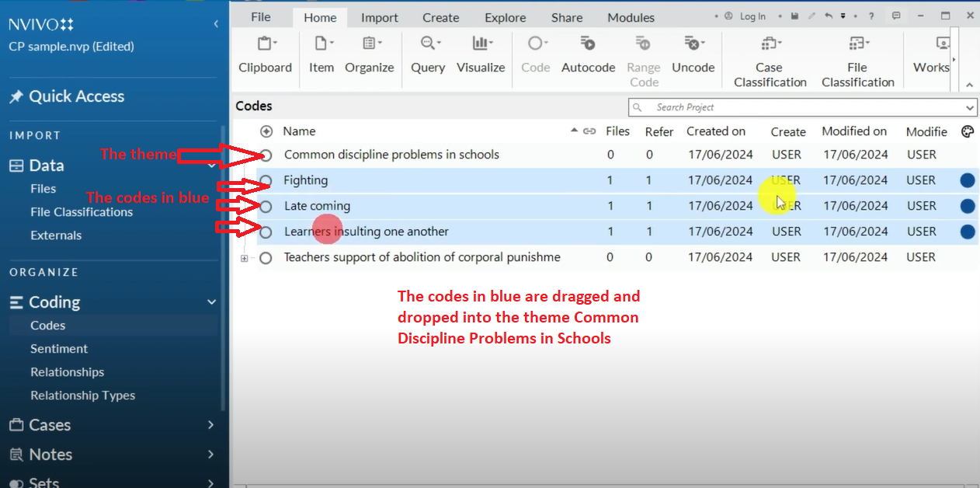The height and width of the screenshot is (488, 980).
Task: Switch to the Import tab
Action: (x=380, y=17)
